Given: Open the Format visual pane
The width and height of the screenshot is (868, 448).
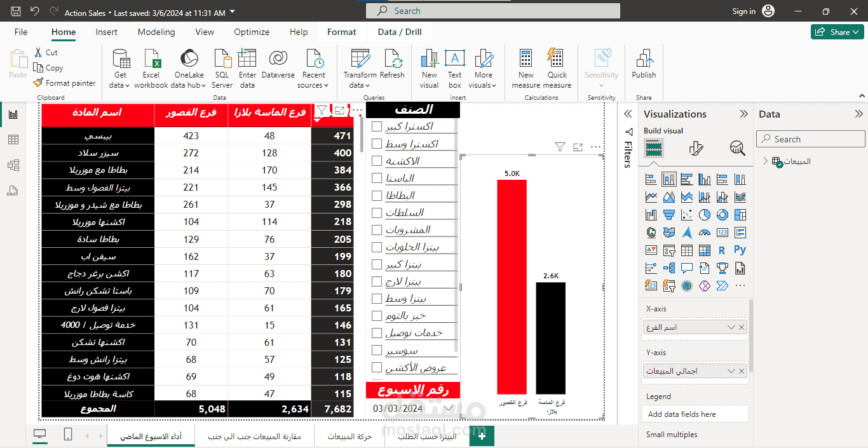Looking at the screenshot, I should click(x=696, y=149).
